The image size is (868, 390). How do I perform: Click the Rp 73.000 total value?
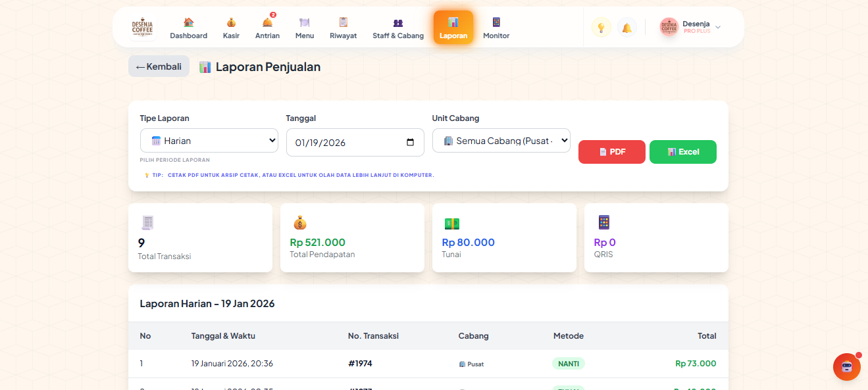(x=696, y=364)
